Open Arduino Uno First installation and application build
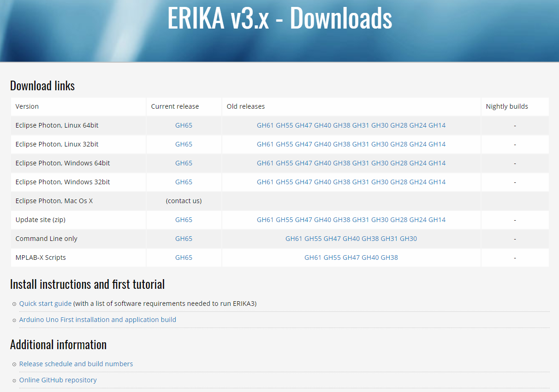 pos(98,320)
